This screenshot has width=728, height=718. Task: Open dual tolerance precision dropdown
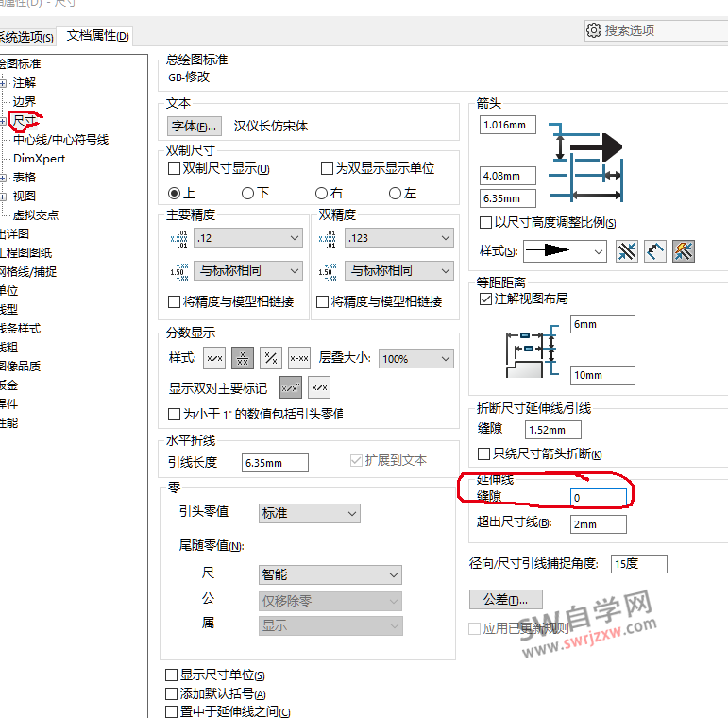[399, 271]
